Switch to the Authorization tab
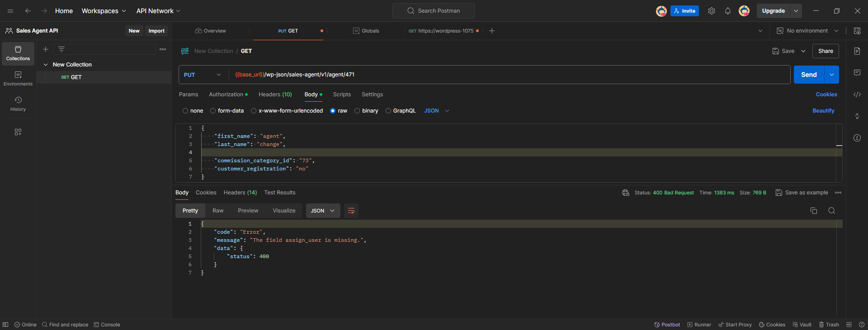Screen dimensions: 868x330 coord(228,94)
